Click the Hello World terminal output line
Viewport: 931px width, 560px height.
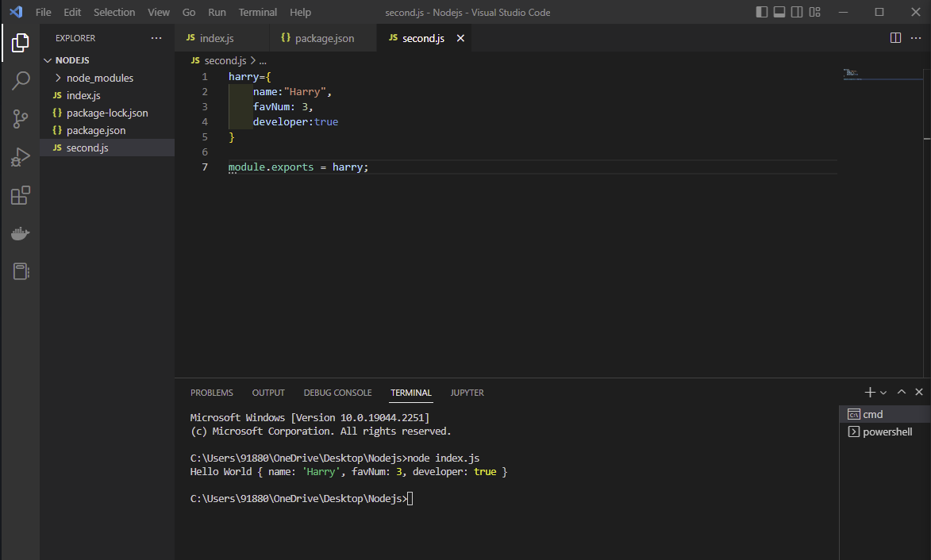[x=348, y=472]
